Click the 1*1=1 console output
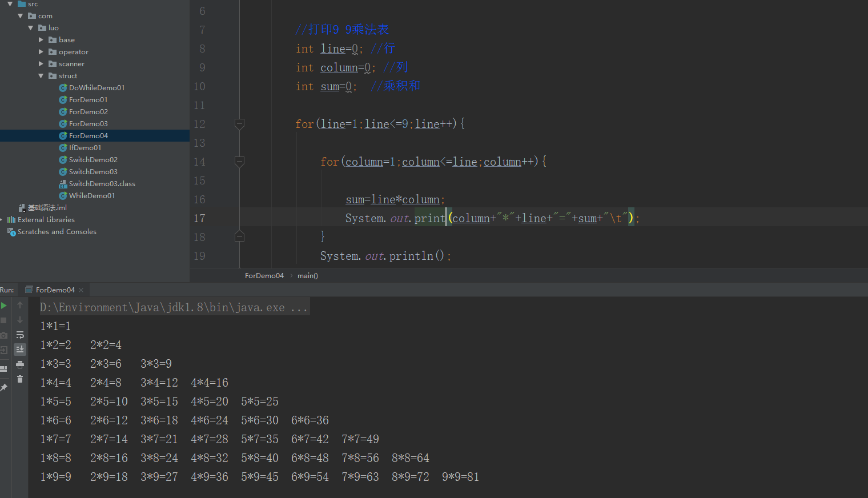The image size is (868, 498). (x=56, y=326)
